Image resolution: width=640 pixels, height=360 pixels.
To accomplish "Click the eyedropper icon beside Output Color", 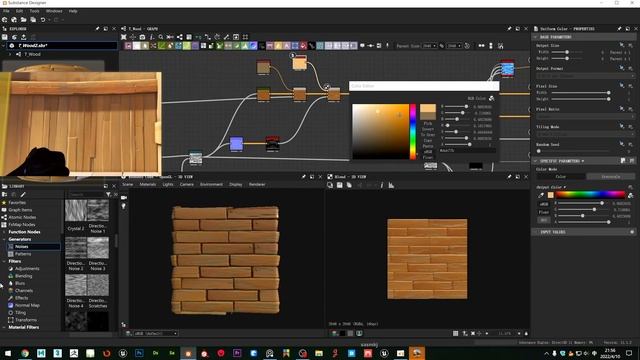I will point(541,195).
